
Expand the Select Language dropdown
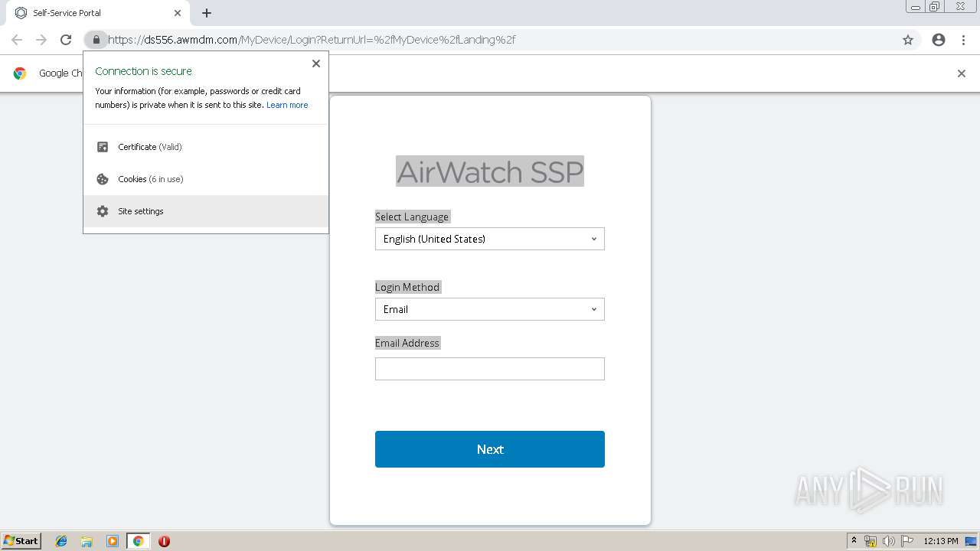click(490, 239)
